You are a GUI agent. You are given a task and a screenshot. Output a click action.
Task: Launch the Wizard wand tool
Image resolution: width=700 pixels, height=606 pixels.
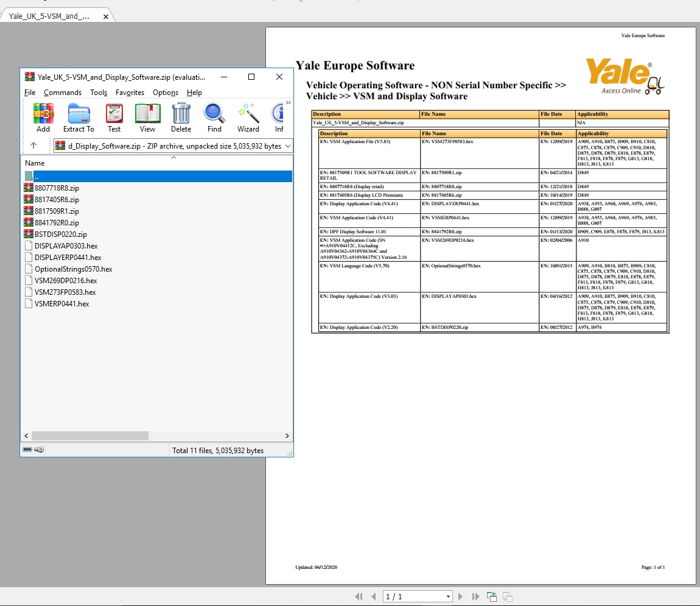[x=248, y=118]
